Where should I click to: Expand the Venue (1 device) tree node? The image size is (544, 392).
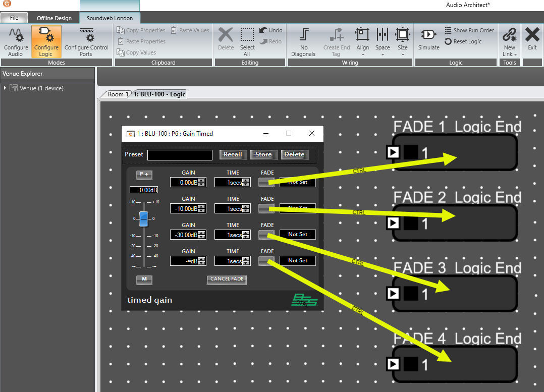click(5, 88)
